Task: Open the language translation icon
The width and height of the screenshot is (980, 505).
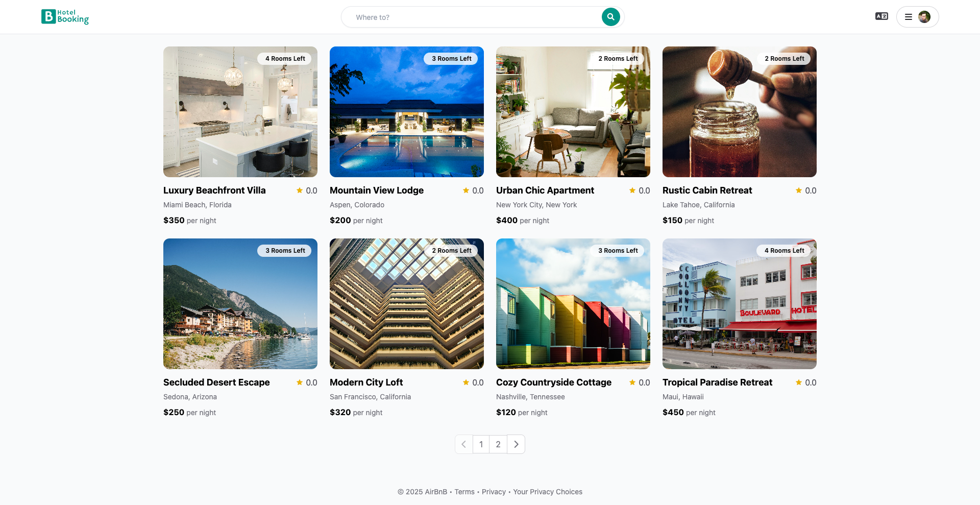Action: click(x=881, y=16)
